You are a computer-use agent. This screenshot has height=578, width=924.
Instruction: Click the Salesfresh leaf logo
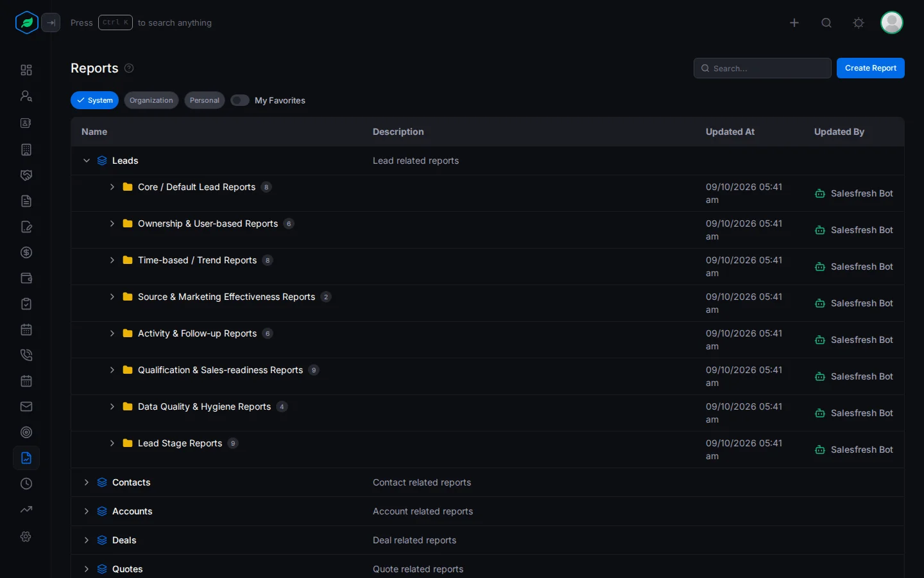(x=26, y=22)
